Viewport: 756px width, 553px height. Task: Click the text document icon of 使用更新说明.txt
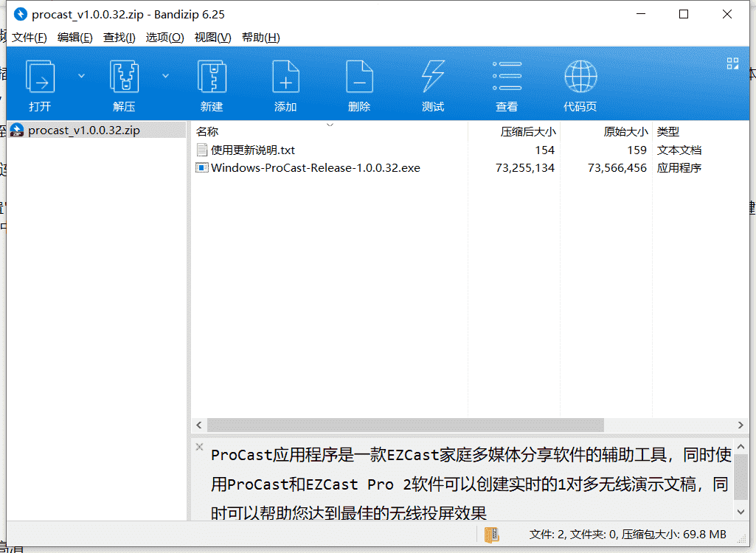(202, 150)
